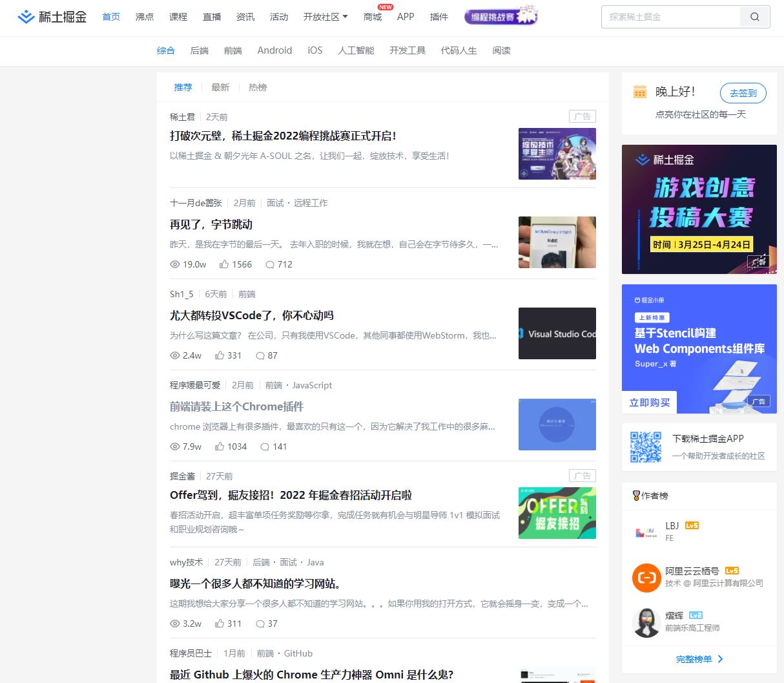Select the 后端 category tab
Screen dimensions: 784x683
click(200, 50)
